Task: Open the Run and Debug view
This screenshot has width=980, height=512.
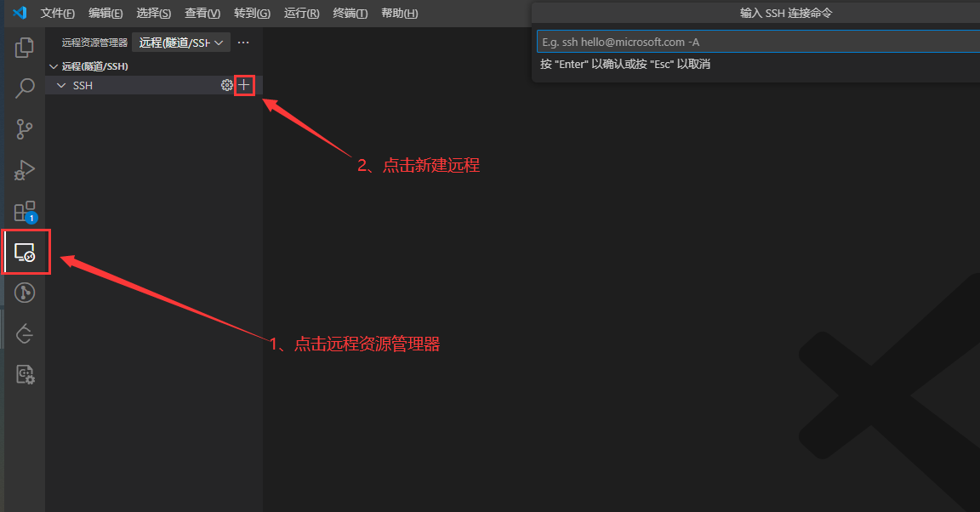Action: click(25, 170)
